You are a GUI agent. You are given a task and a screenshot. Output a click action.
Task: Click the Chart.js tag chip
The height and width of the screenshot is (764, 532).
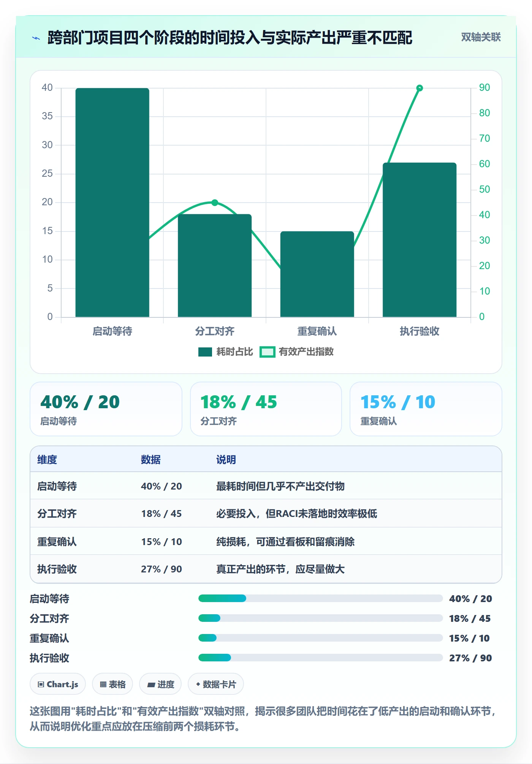(x=58, y=684)
